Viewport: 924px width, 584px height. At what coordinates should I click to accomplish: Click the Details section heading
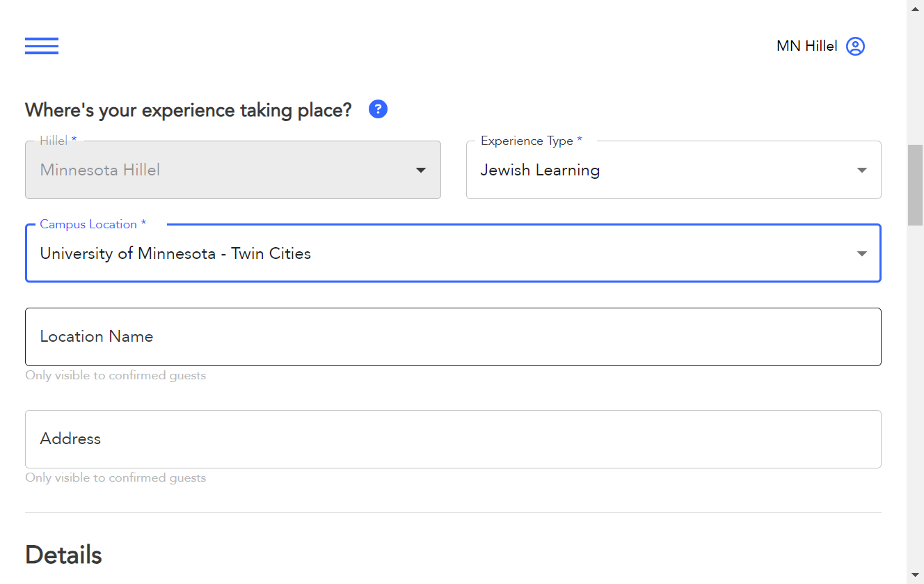(x=63, y=555)
